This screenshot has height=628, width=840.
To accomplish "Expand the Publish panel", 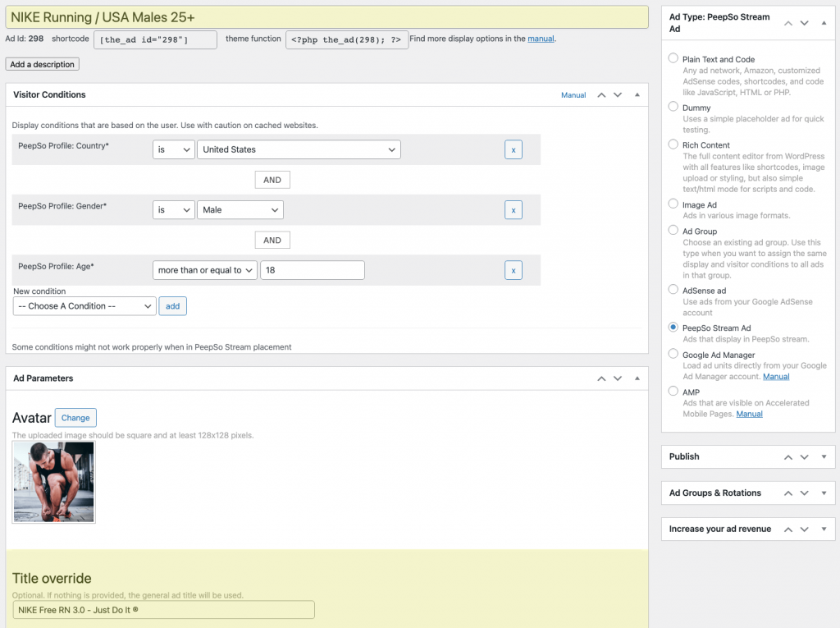I will pos(824,457).
